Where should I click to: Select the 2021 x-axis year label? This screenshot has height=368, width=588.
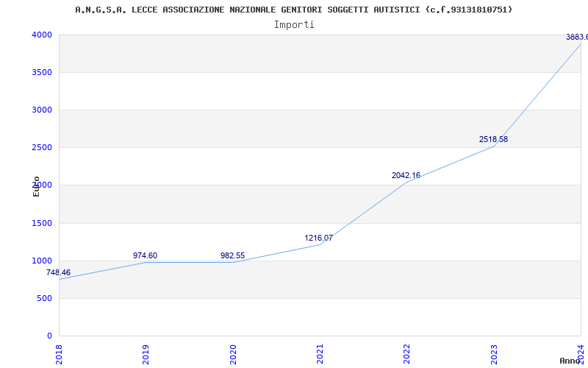(x=320, y=353)
